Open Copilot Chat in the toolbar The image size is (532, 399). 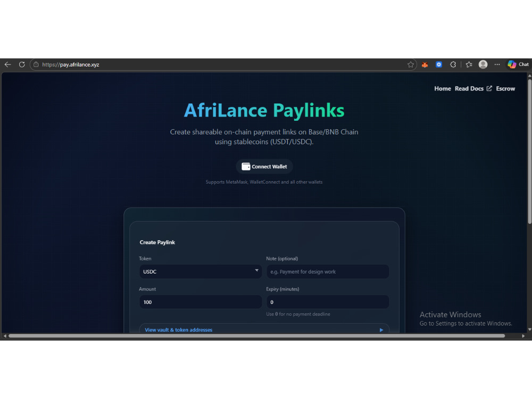518,64
